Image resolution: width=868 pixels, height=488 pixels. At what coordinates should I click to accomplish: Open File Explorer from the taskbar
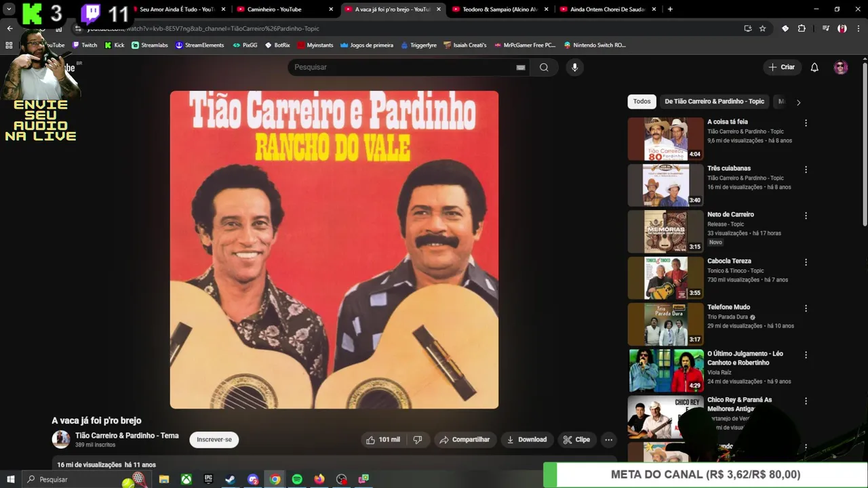(x=164, y=479)
